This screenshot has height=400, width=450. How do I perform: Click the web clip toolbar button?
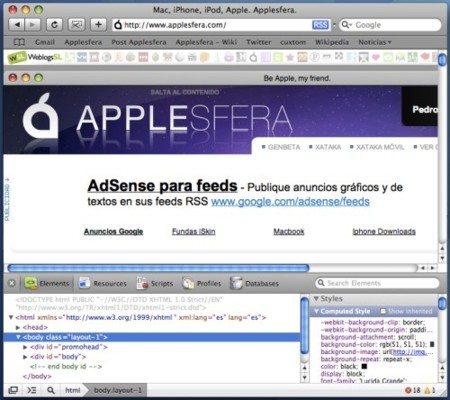pos(76,25)
